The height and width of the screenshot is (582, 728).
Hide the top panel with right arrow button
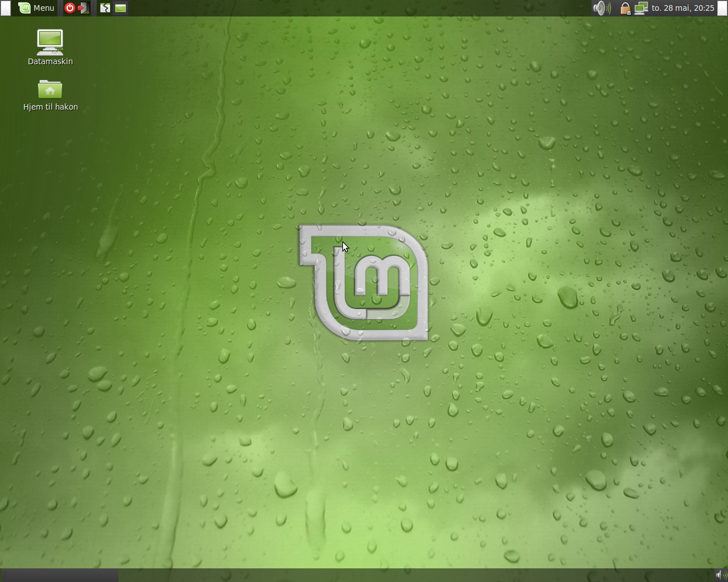click(x=722, y=8)
